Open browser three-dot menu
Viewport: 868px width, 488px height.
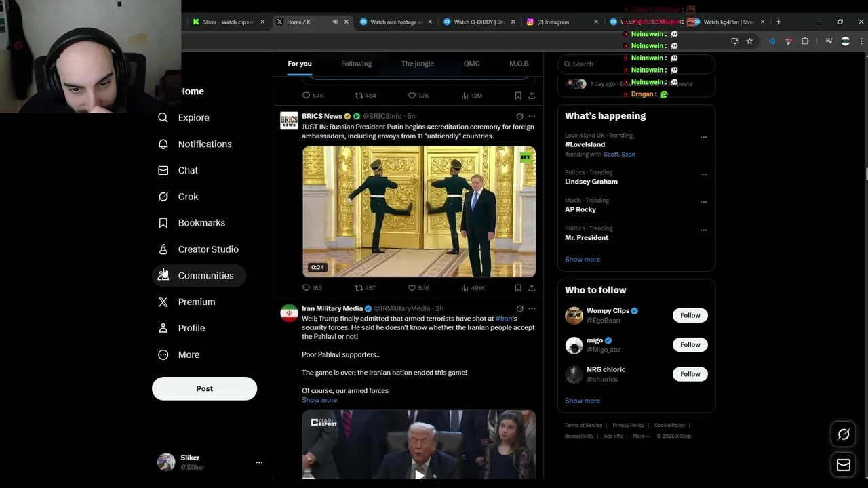[x=862, y=41]
